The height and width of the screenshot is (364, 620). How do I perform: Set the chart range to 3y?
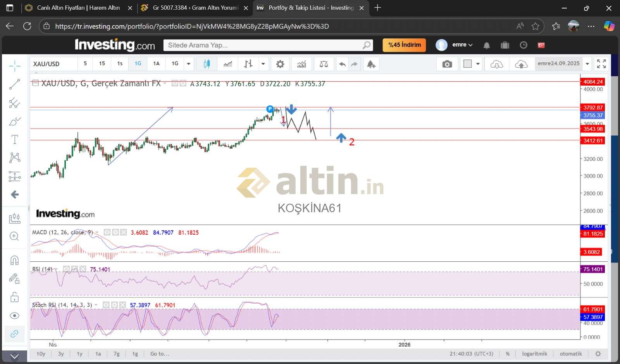coord(61,354)
